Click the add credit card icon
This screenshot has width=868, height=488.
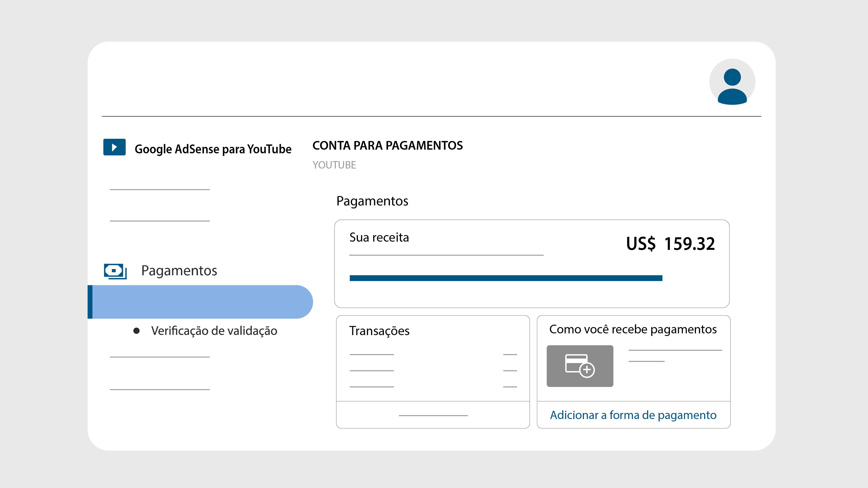pos(580,366)
